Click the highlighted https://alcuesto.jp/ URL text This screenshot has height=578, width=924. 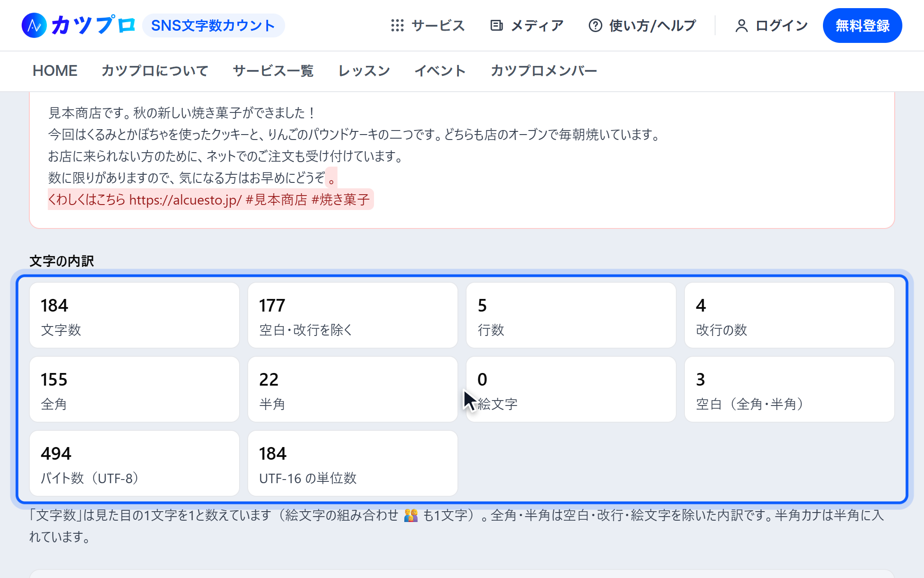[185, 200]
